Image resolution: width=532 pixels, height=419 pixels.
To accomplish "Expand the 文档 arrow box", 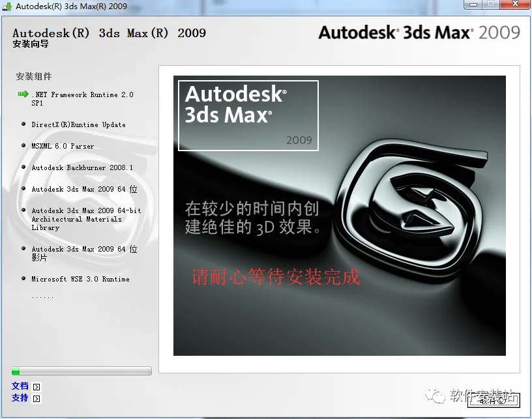I will [x=37, y=387].
